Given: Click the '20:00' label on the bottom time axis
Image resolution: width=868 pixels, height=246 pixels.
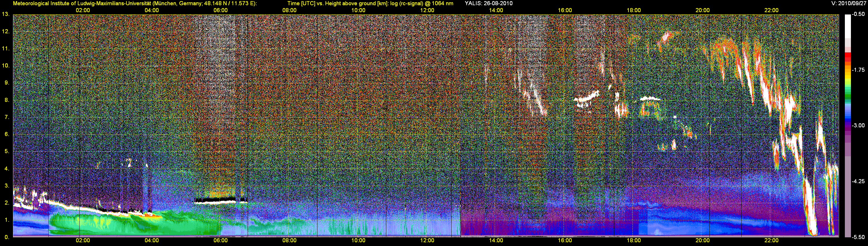Looking at the screenshot, I should click(703, 240).
